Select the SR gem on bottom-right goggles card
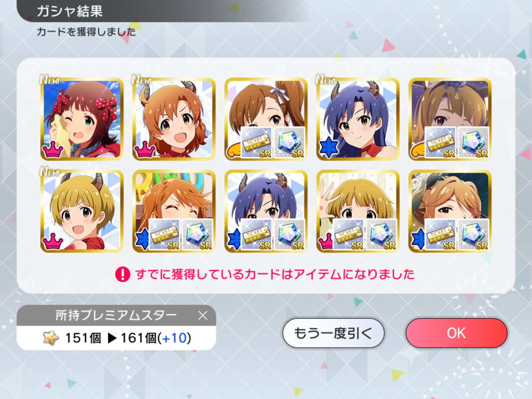The image size is (532, 399). pos(473,234)
